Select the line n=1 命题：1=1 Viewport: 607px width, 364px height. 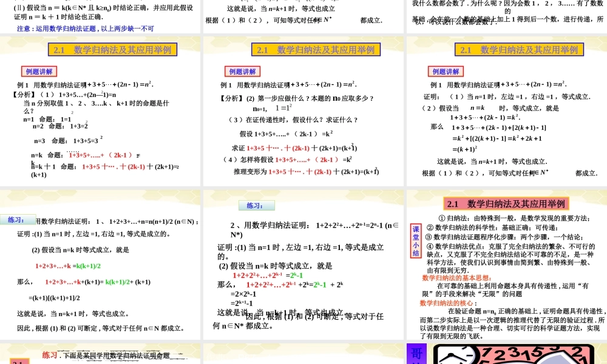(47, 119)
